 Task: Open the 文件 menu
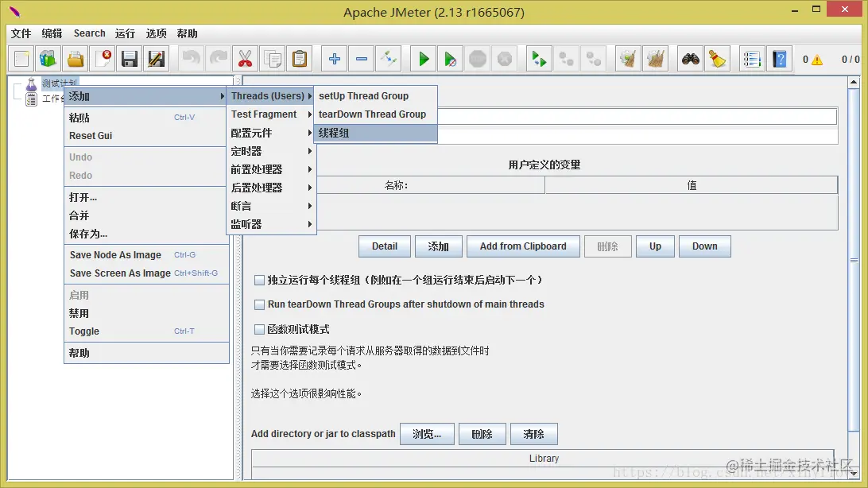point(21,33)
